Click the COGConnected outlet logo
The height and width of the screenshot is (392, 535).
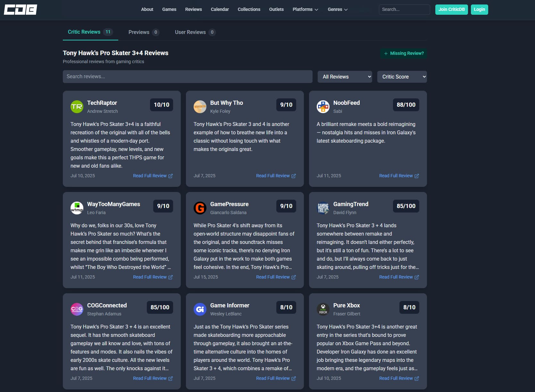77,309
